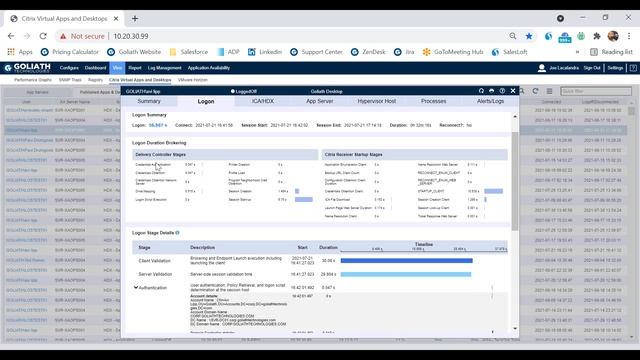This screenshot has width=640, height=360.
Task: Open the ICA/HDX tab
Action: pyautogui.click(x=262, y=101)
